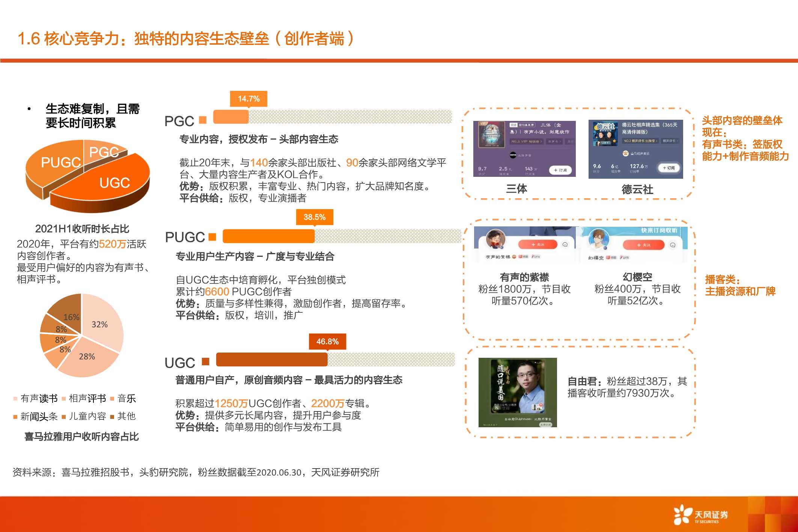Screen dimensions: 798x532
Task: Click the 普通用户自产 subtitle
Action: click(289, 380)
